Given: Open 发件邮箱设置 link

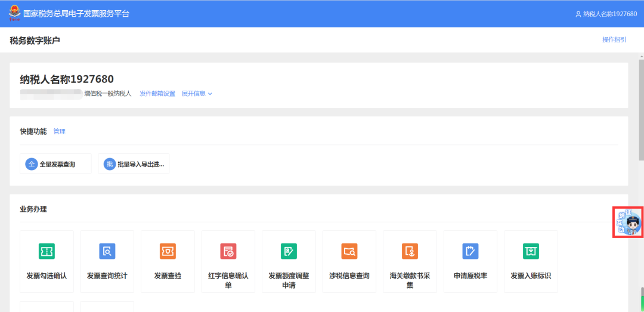Looking at the screenshot, I should [x=157, y=94].
